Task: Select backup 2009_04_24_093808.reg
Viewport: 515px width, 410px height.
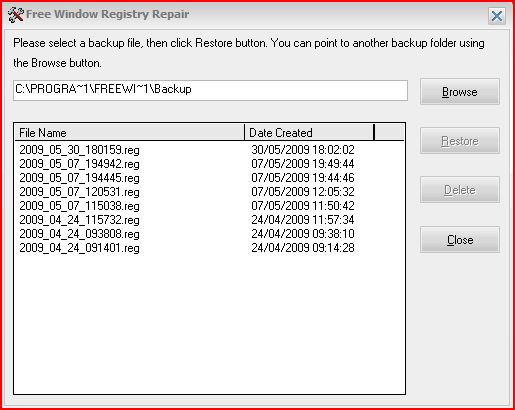Action: click(x=79, y=234)
